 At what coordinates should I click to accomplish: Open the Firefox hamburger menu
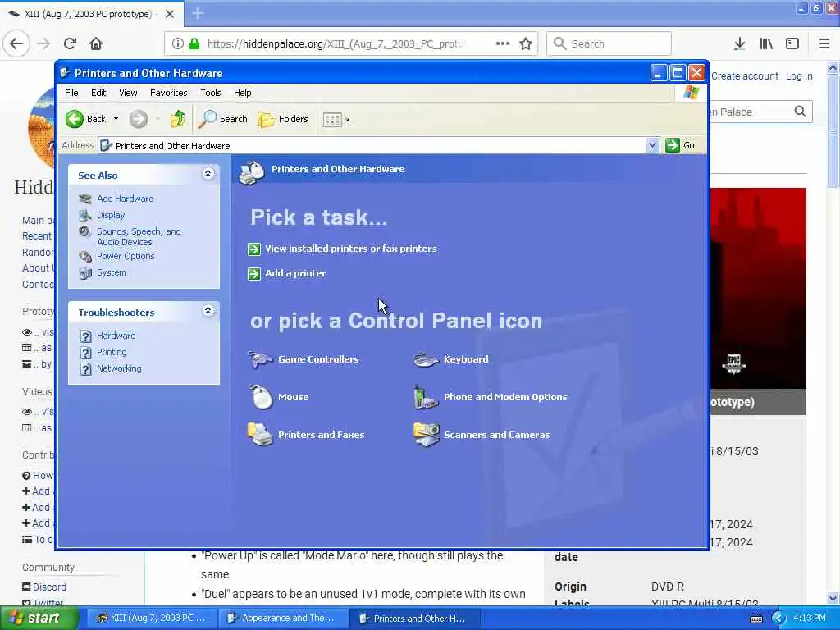tap(824, 44)
